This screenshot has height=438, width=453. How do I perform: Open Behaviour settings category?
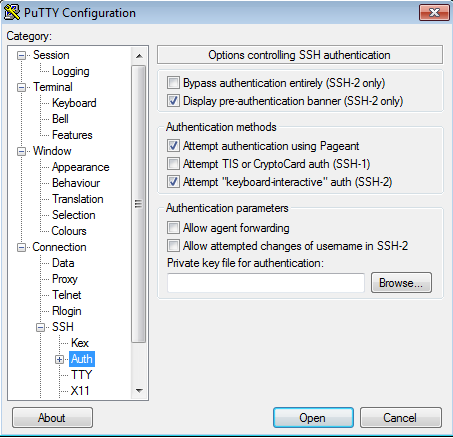pyautogui.click(x=76, y=183)
